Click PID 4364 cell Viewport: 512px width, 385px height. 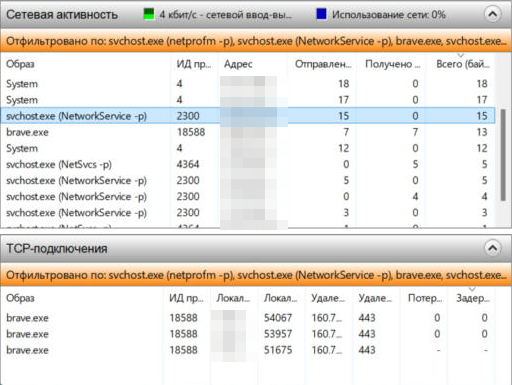[188, 164]
